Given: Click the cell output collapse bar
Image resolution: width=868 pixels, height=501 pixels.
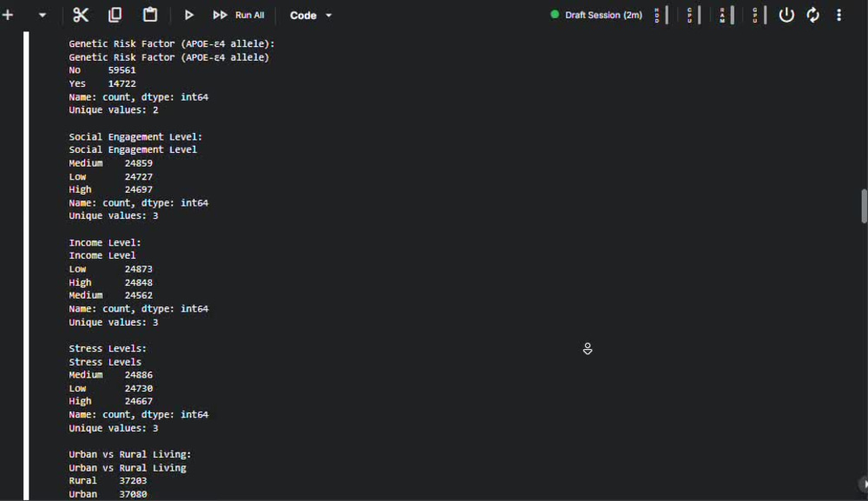Looking at the screenshot, I should point(26,266).
